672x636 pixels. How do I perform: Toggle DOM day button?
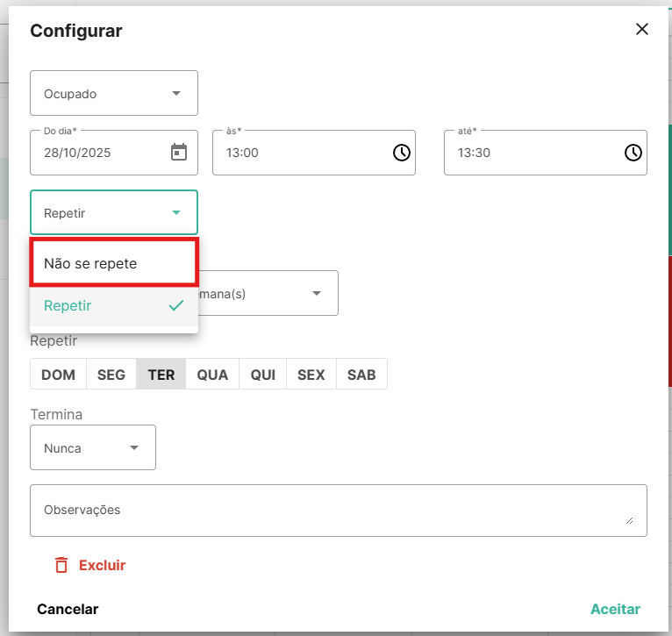tap(58, 375)
